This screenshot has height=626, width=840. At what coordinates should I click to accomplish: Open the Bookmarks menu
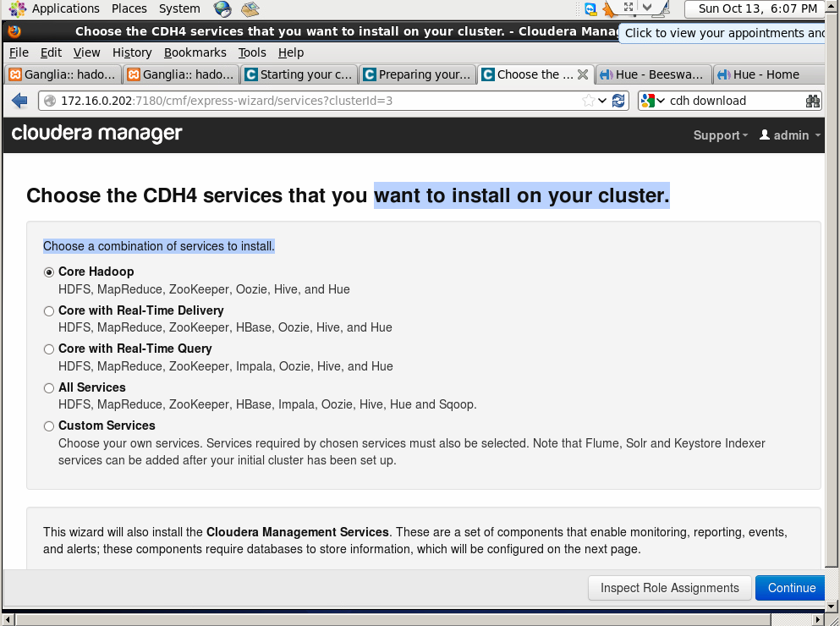(x=195, y=52)
